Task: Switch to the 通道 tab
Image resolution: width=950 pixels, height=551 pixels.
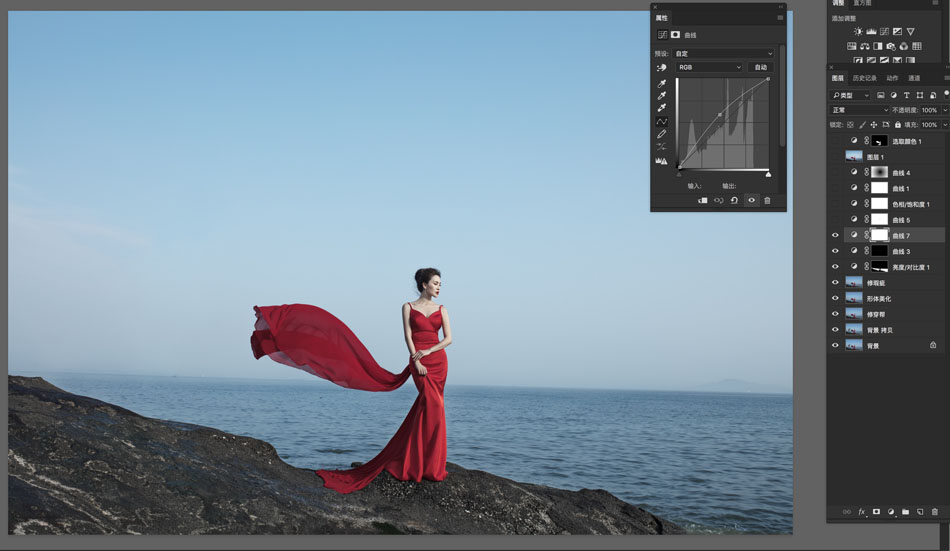Action: [914, 78]
